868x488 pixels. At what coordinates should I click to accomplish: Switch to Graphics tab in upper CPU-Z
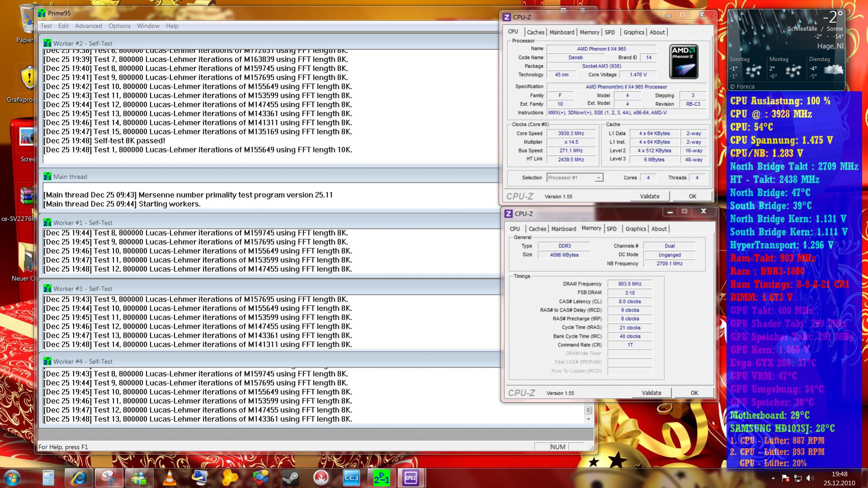point(634,32)
